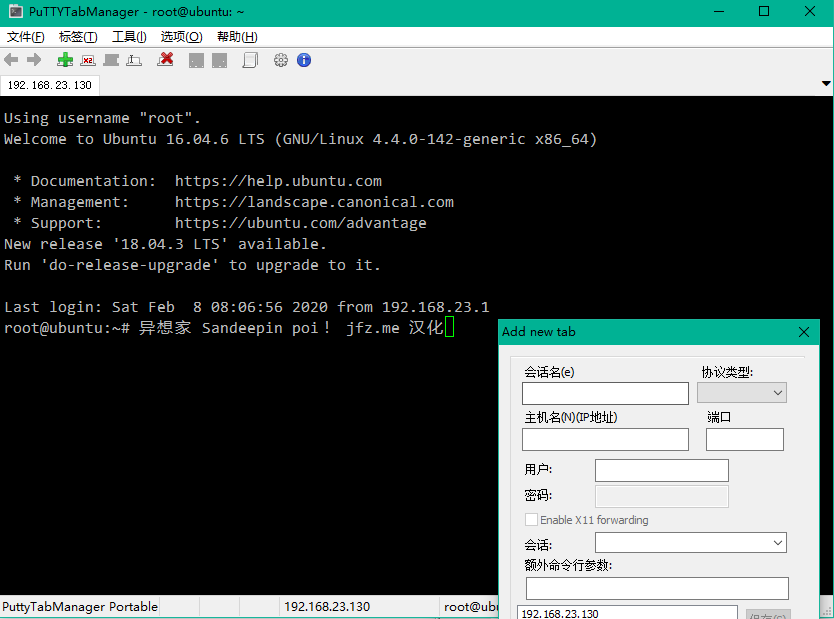Screen dimensions: 834x619
Task: Close the Add new tab dialog
Action: 804,332
